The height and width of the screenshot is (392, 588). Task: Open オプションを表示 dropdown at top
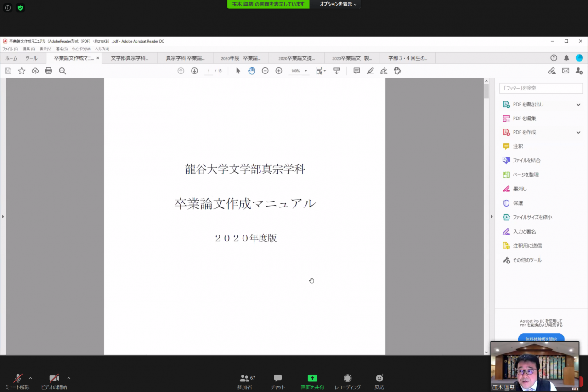[x=338, y=4]
